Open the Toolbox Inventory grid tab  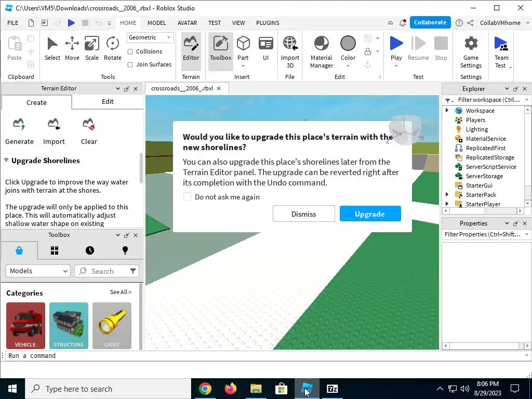click(x=55, y=250)
